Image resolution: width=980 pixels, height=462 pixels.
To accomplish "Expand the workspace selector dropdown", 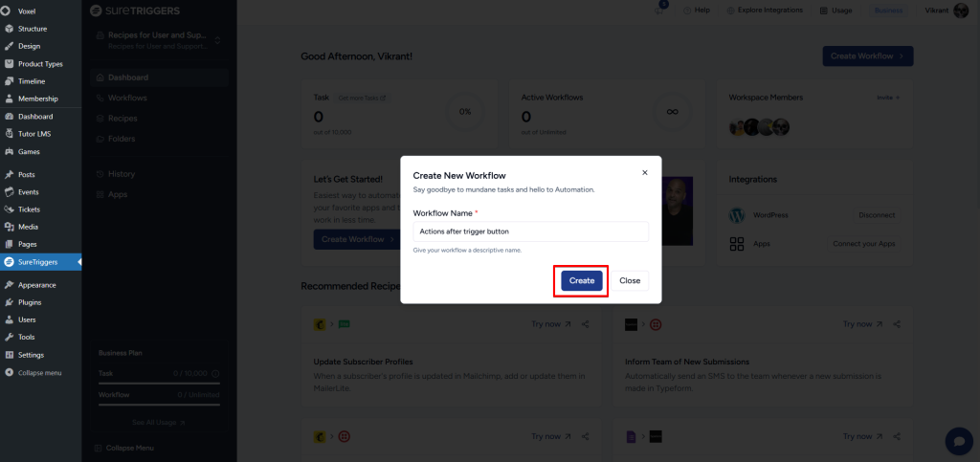I will click(x=216, y=40).
